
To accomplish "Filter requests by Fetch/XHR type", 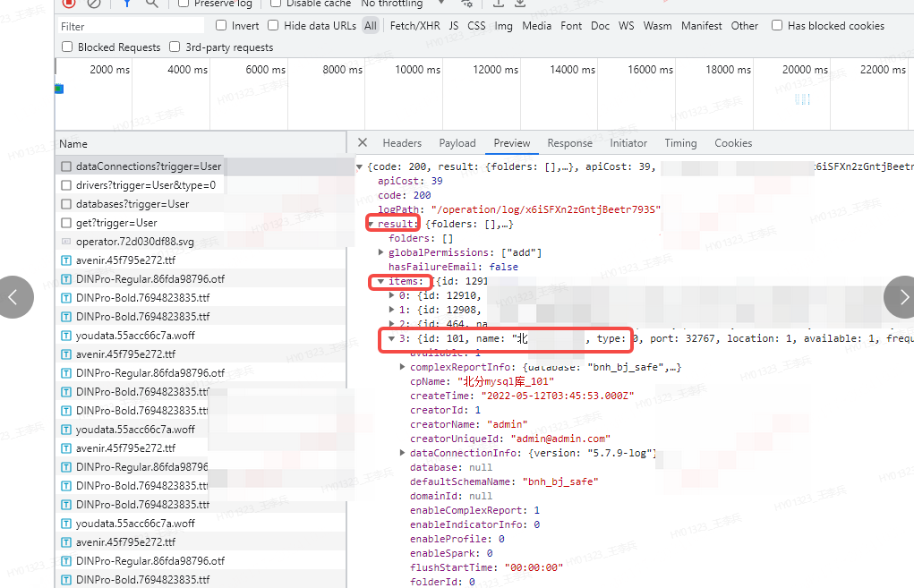I will 415,26.
